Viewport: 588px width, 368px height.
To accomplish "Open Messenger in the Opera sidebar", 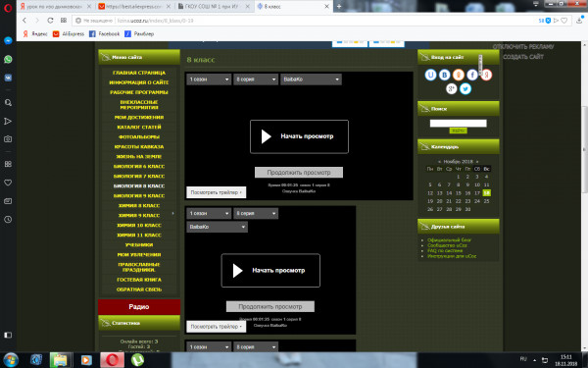I will tap(8, 40).
